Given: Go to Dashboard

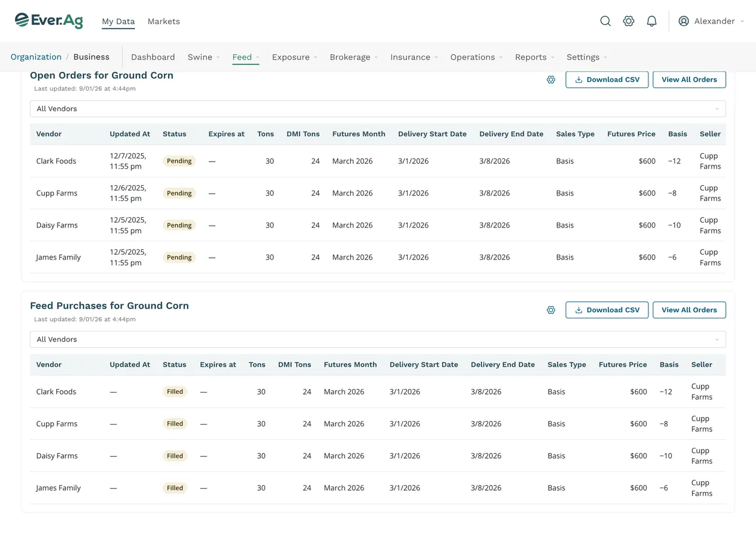Looking at the screenshot, I should 153,57.
